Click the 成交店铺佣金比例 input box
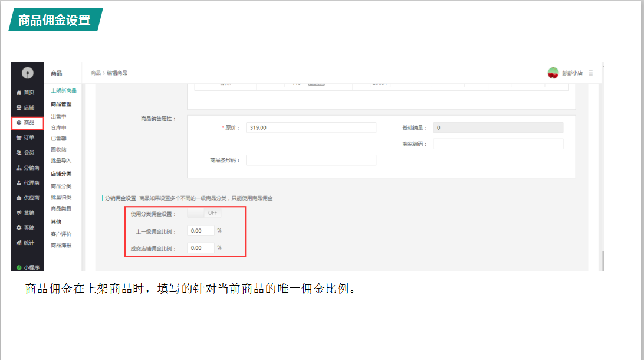Viewport: 644px width, 360px height. tap(201, 248)
